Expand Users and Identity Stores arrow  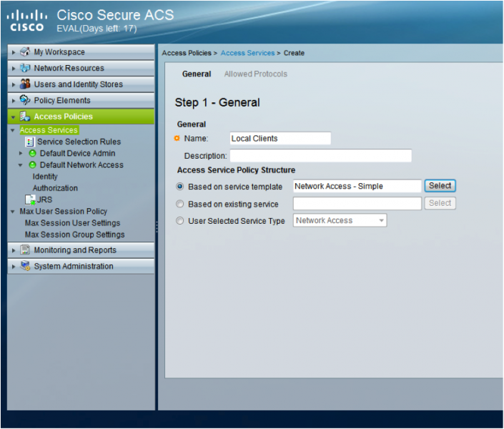(x=13, y=84)
